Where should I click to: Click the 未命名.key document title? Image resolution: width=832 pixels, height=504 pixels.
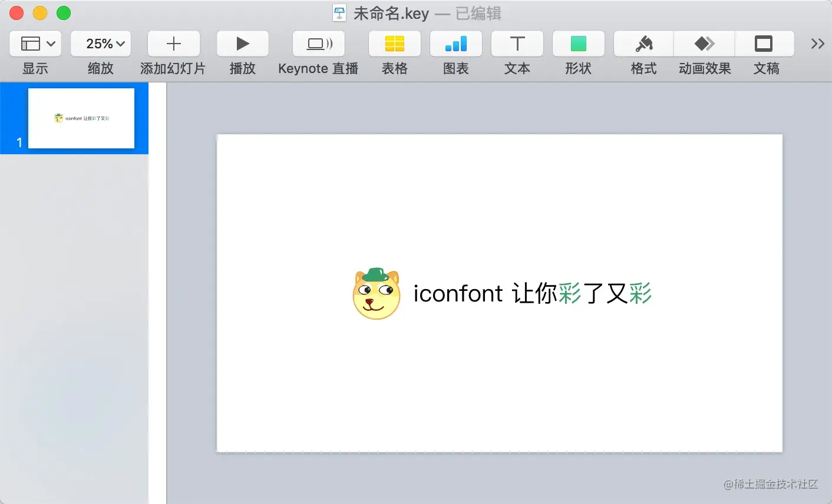pyautogui.click(x=391, y=13)
